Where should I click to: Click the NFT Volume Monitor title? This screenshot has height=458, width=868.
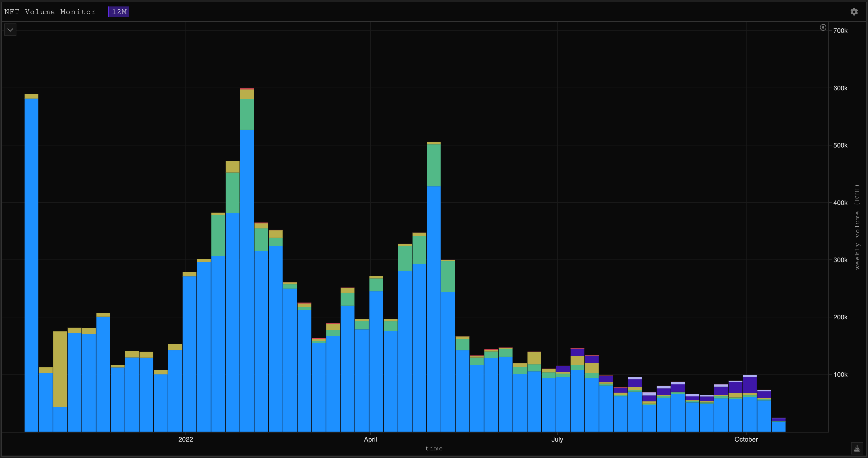point(50,12)
